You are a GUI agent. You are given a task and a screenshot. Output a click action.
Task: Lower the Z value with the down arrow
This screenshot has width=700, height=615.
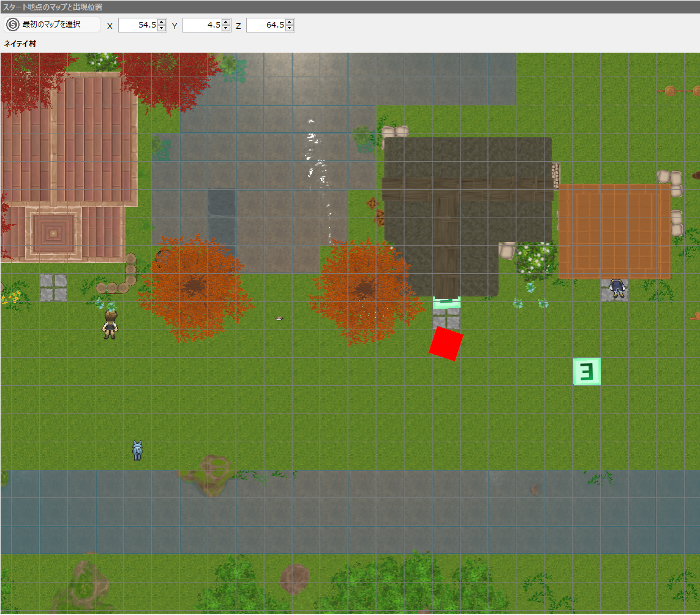(x=290, y=28)
